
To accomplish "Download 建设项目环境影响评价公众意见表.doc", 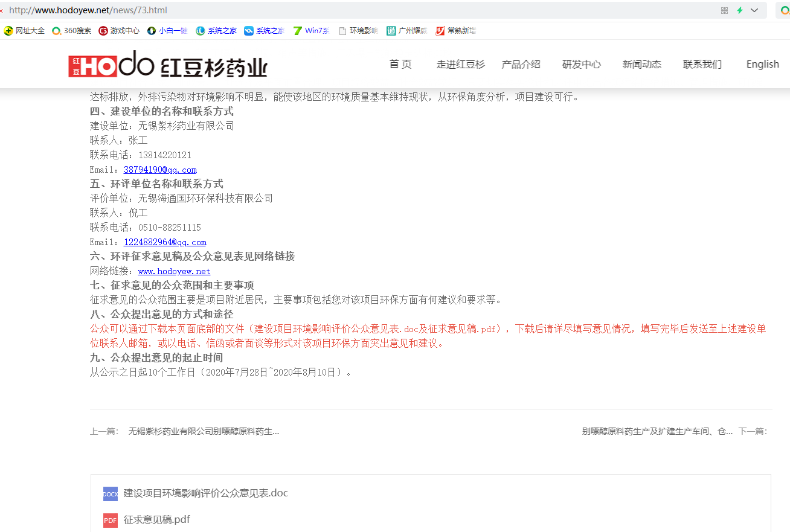I will click(206, 493).
